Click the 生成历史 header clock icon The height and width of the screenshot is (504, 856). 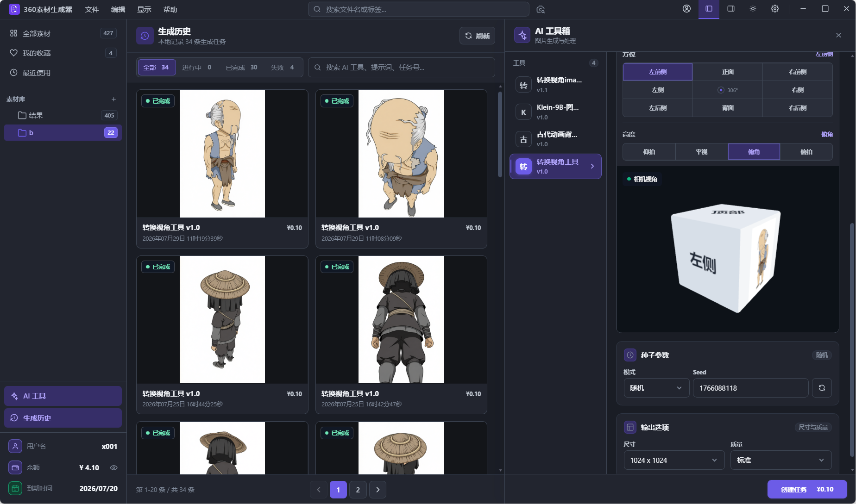145,36
